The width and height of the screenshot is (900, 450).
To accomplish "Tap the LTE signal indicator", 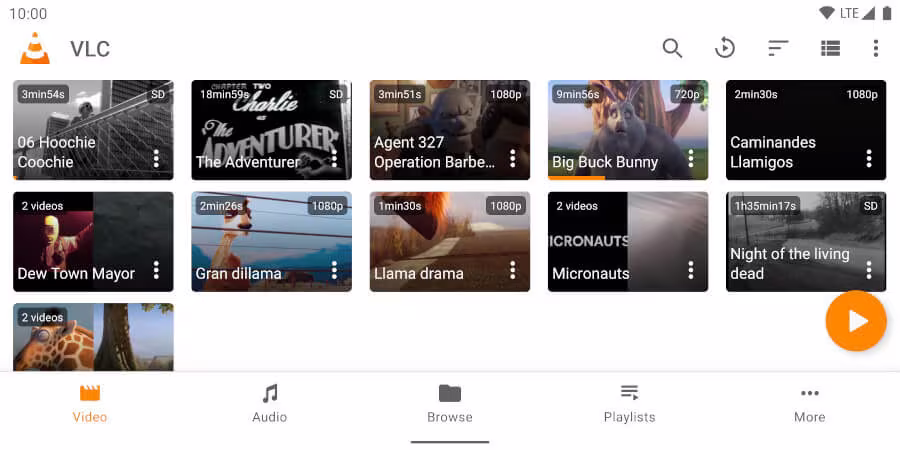I will 856,13.
